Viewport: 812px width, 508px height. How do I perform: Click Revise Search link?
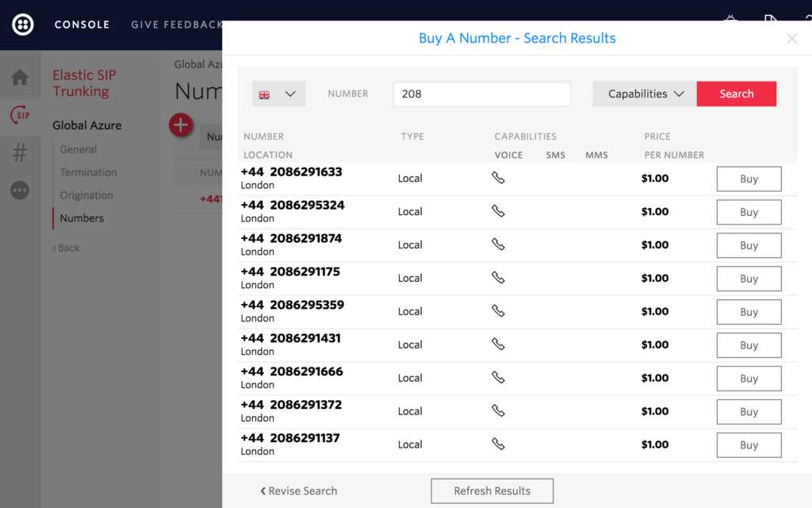tap(299, 491)
